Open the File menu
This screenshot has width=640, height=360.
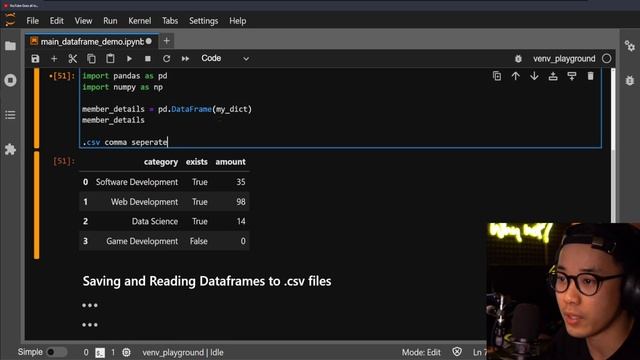[33, 21]
